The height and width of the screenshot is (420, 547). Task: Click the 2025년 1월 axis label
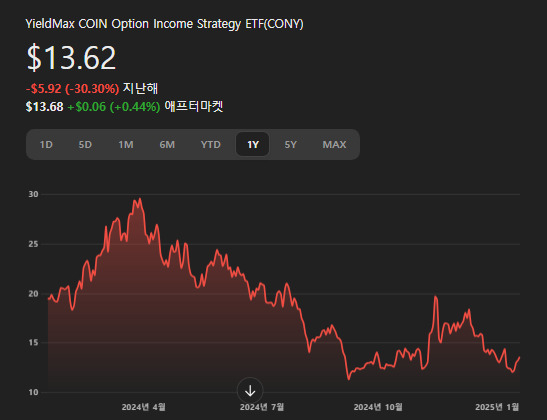[497, 407]
